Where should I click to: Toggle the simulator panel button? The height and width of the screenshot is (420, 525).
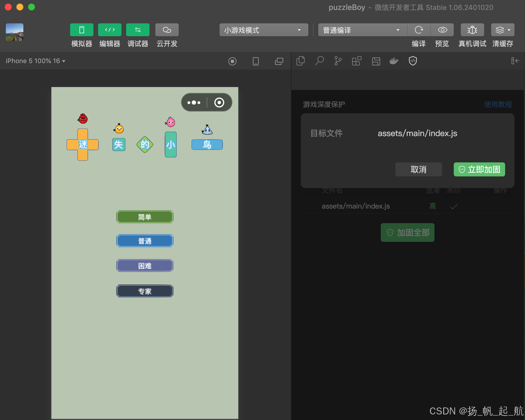pyautogui.click(x=82, y=30)
